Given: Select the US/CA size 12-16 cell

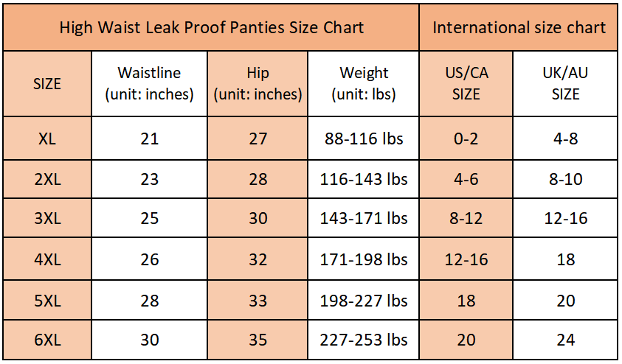Looking at the screenshot, I should tap(466, 259).
